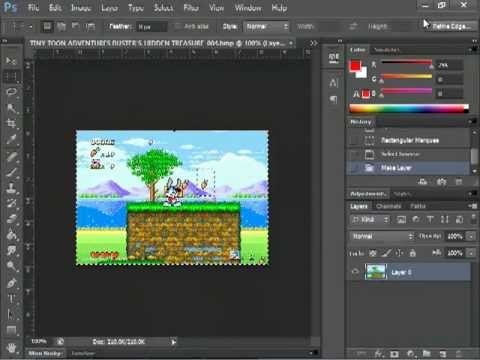Screen dimensions: 480x360
Task: Select the Healing Brush tool
Action: [x=11, y=157]
